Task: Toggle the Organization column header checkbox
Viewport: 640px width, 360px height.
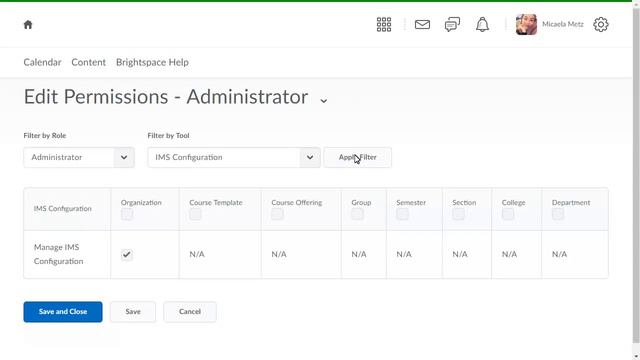Action: coord(127,214)
